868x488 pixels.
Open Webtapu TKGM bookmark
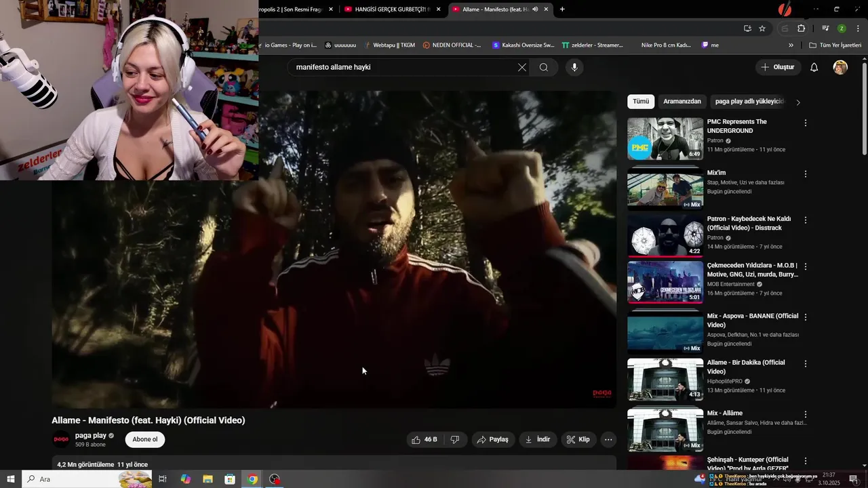tap(389, 45)
